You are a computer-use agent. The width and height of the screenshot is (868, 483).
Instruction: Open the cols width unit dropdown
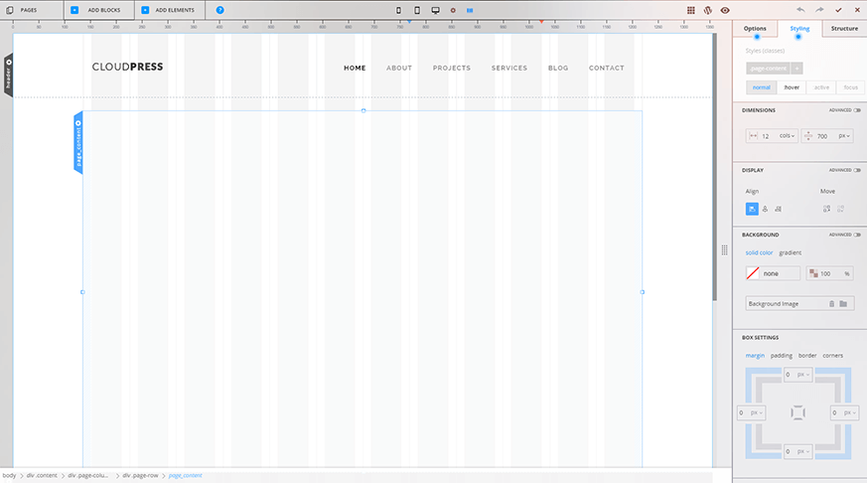pyautogui.click(x=787, y=136)
